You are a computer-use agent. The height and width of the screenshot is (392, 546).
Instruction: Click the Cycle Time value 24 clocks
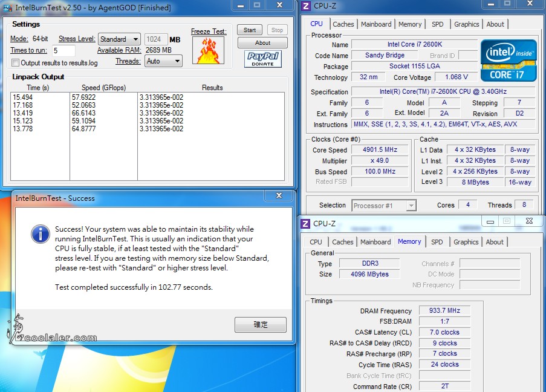(x=444, y=364)
